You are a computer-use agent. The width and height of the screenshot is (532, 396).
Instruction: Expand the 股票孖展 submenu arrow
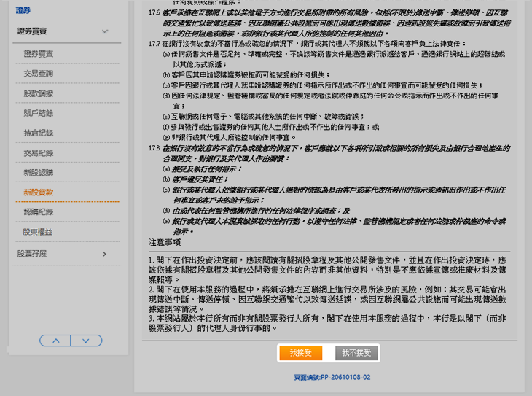pyautogui.click(x=105, y=254)
